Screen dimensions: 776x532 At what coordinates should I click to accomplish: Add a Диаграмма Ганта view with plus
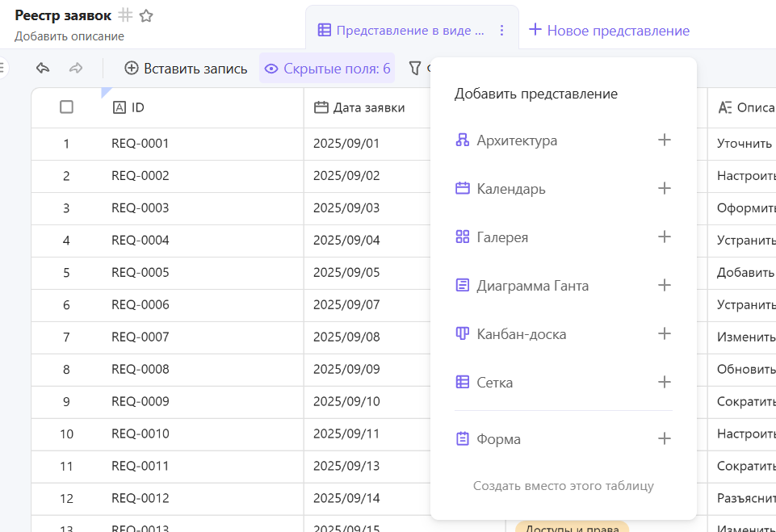(x=664, y=286)
